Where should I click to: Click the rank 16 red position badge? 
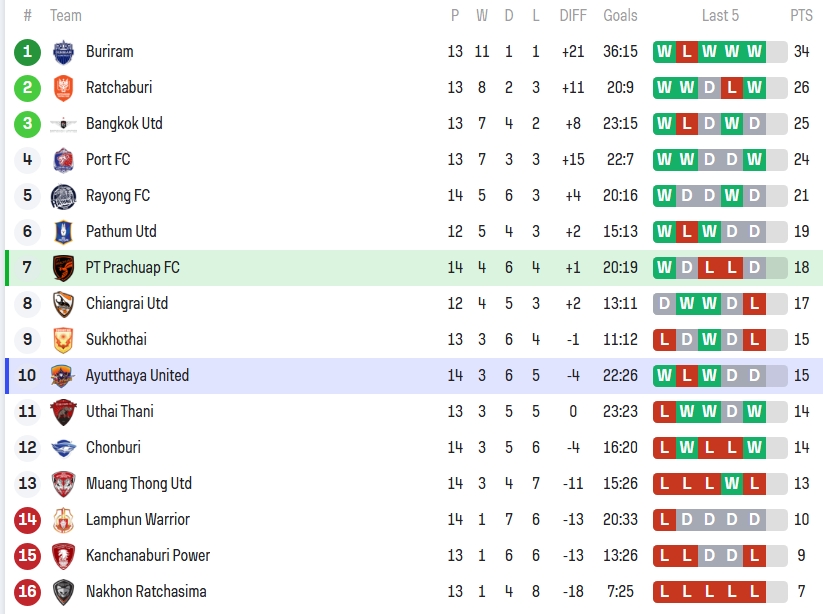click(x=28, y=592)
